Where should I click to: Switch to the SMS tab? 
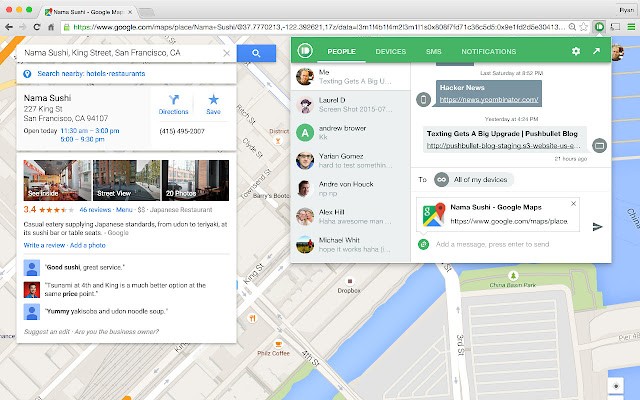click(x=433, y=50)
